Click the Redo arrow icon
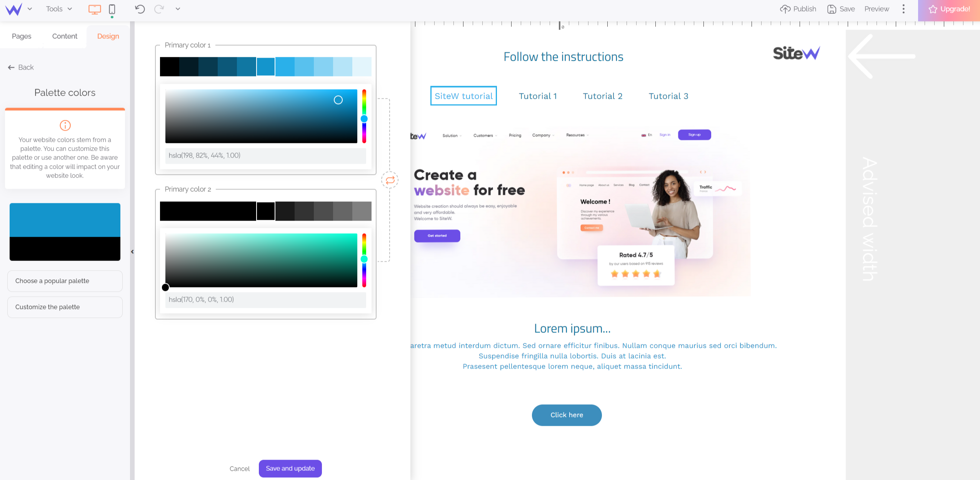980x480 pixels. pos(159,9)
